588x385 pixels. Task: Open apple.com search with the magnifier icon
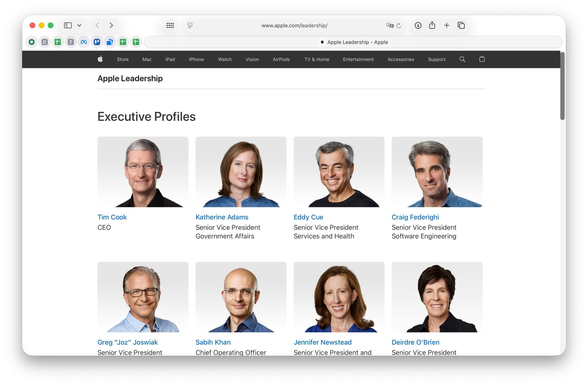(x=462, y=59)
